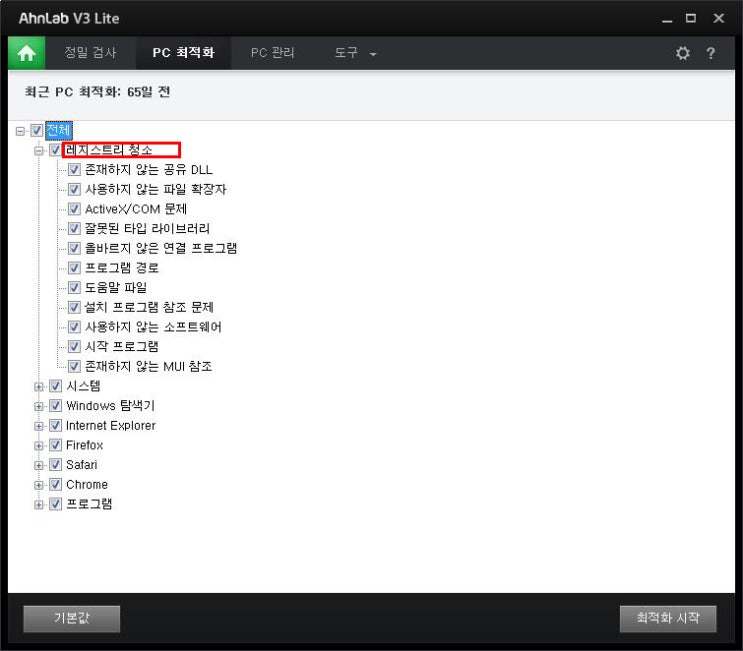743x651 pixels.
Task: Uncheck the Safari checkbox
Action: [55, 465]
